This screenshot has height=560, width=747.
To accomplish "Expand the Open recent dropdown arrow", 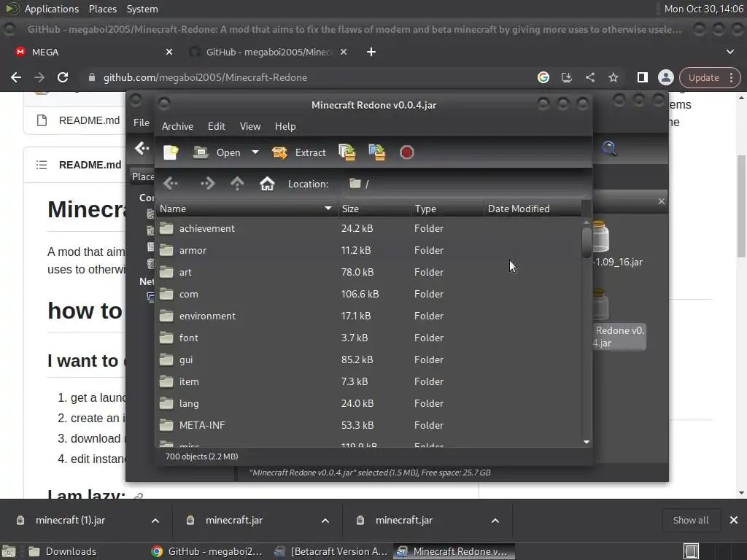I will pos(255,152).
